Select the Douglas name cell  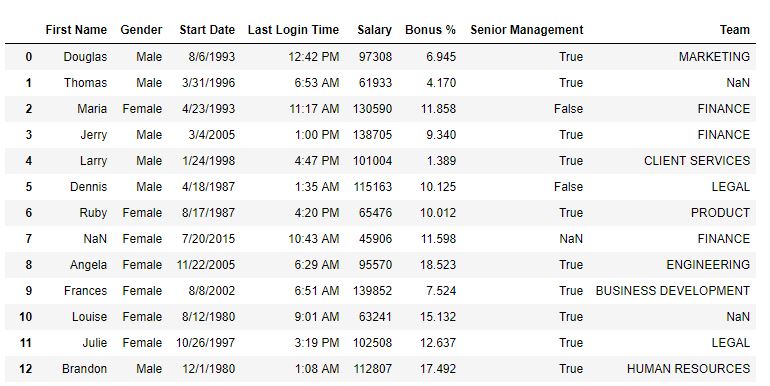[85, 57]
